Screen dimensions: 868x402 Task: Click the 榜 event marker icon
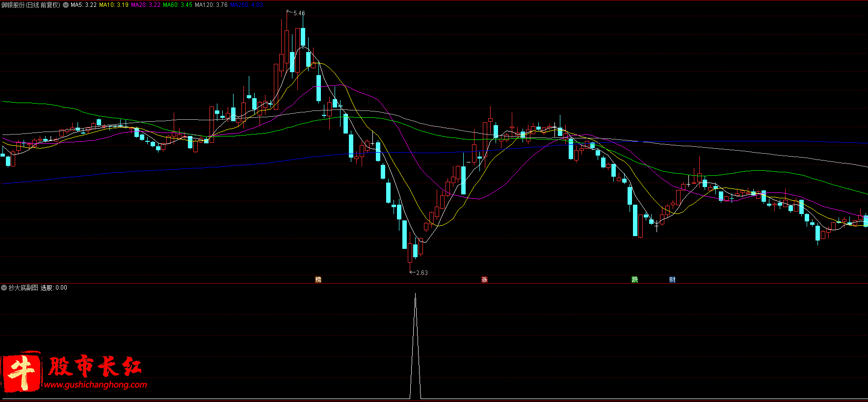tap(318, 280)
